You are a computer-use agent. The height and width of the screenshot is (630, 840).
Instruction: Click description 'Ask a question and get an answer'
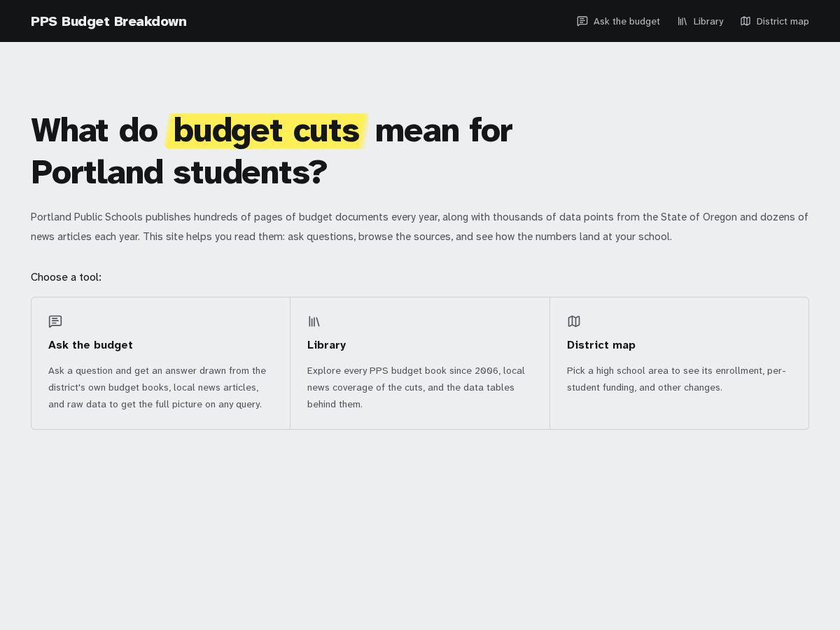point(157,387)
